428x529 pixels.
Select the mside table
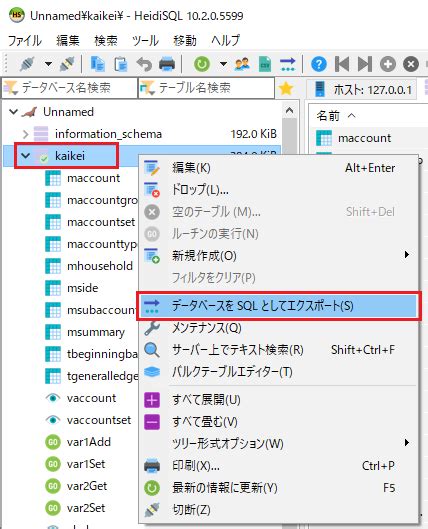click(83, 288)
